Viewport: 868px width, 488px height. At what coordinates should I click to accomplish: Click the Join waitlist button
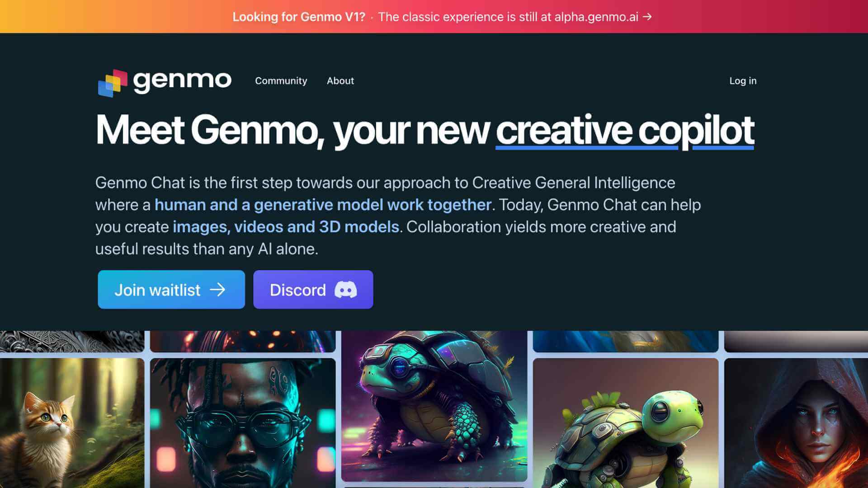(171, 290)
